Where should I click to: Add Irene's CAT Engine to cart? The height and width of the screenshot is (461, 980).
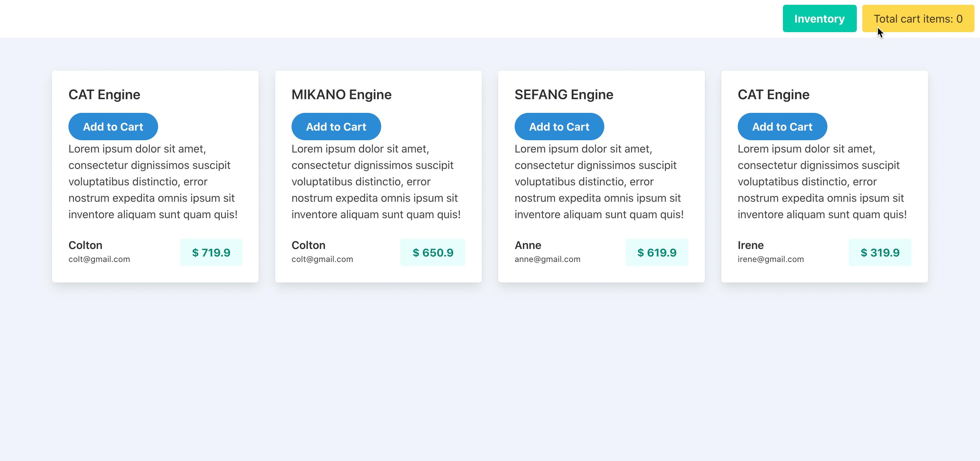pos(782,127)
